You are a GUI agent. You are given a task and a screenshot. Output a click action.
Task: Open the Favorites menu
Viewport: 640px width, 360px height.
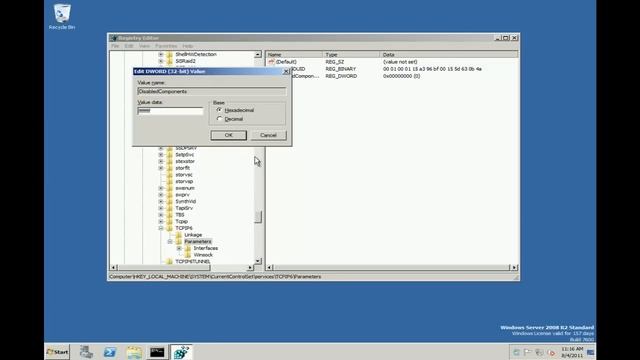point(166,46)
